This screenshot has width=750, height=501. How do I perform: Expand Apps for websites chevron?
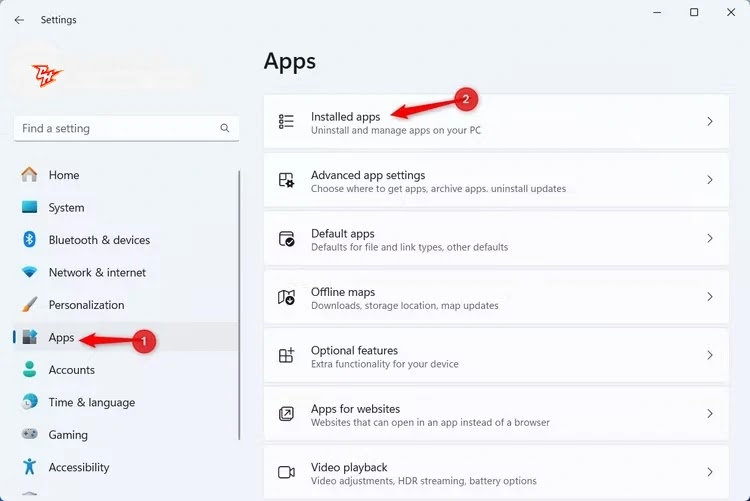(710, 413)
